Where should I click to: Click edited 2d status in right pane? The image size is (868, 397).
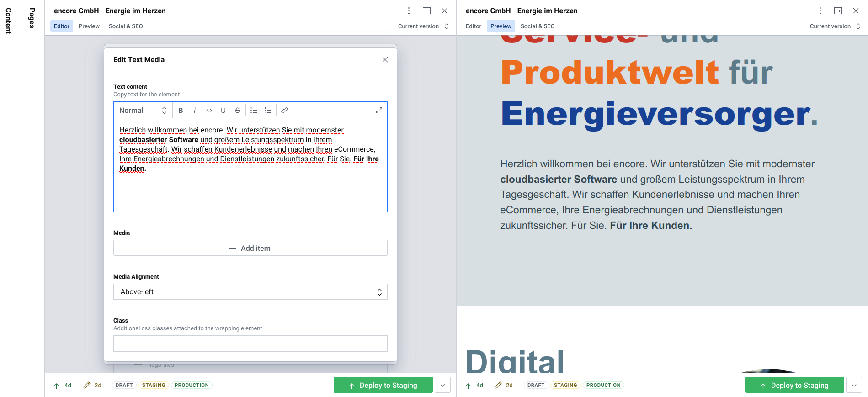tap(504, 385)
